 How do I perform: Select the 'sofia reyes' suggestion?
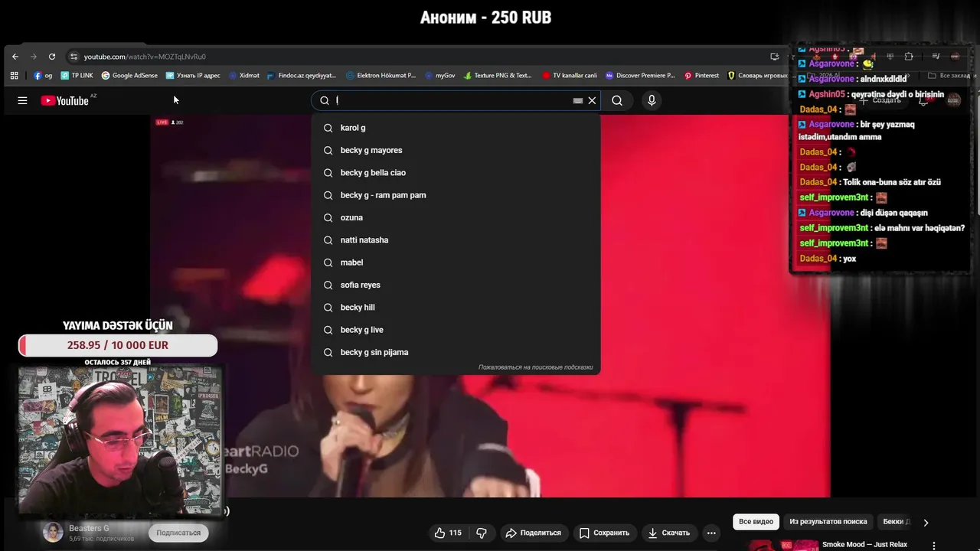pos(456,285)
